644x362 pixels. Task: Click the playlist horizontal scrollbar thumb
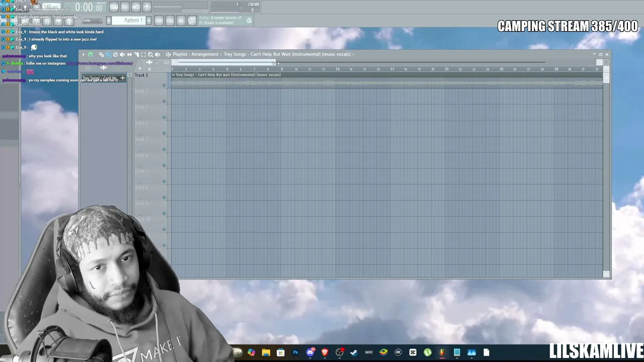click(x=226, y=62)
